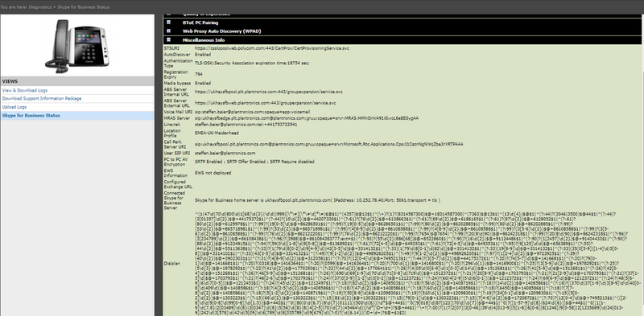Screen dimensions: 644x316
Task: Click Diagnostics in the breadcrumb trail
Action: (x=40, y=7)
